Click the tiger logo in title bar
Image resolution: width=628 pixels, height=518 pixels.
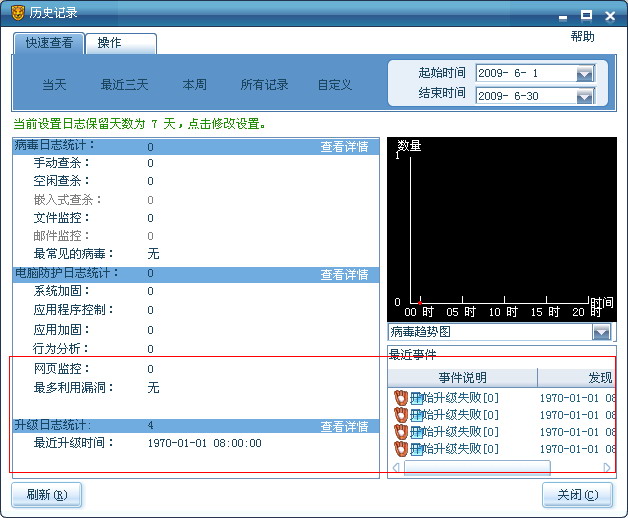18,12
